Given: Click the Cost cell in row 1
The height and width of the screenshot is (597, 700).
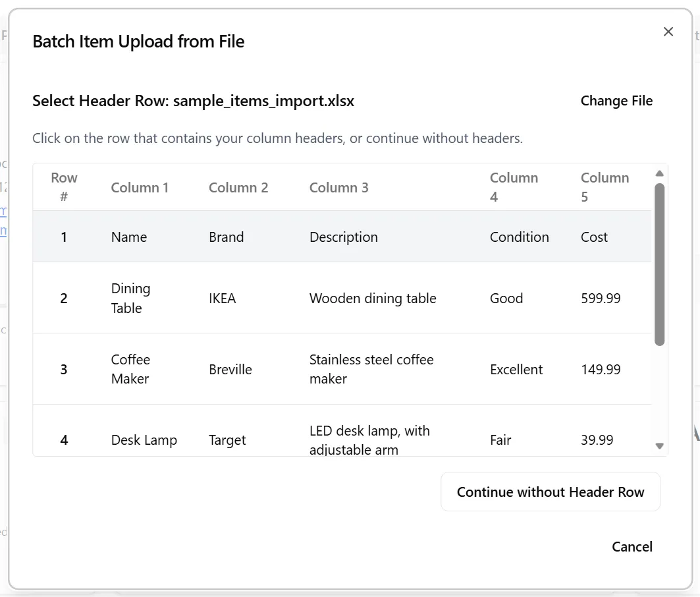Looking at the screenshot, I should (x=594, y=237).
